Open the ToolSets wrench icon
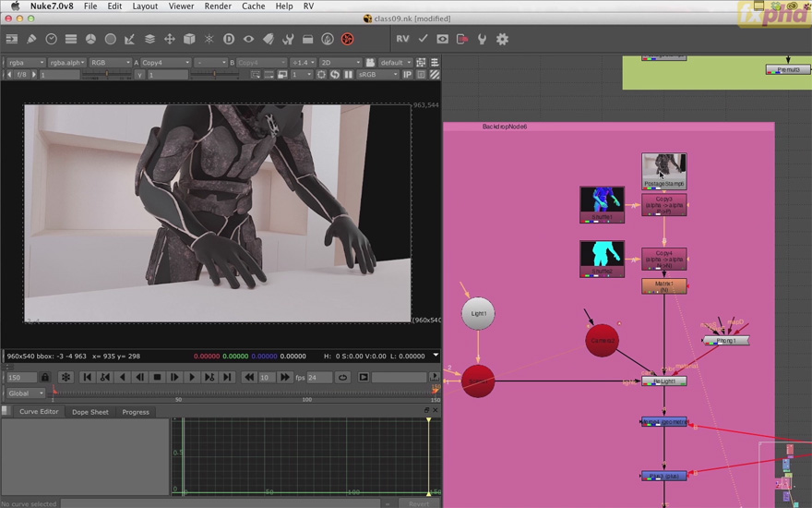Image resolution: width=812 pixels, height=508 pixels. coord(288,39)
